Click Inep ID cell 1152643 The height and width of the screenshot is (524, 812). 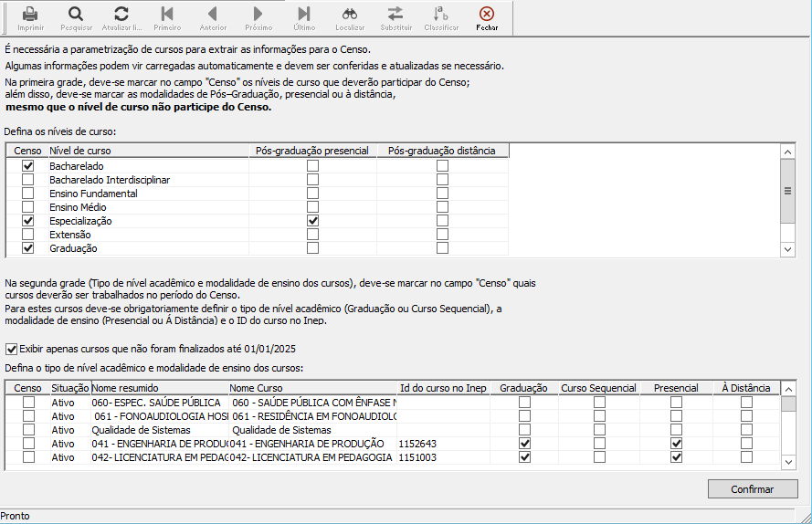coord(443,444)
